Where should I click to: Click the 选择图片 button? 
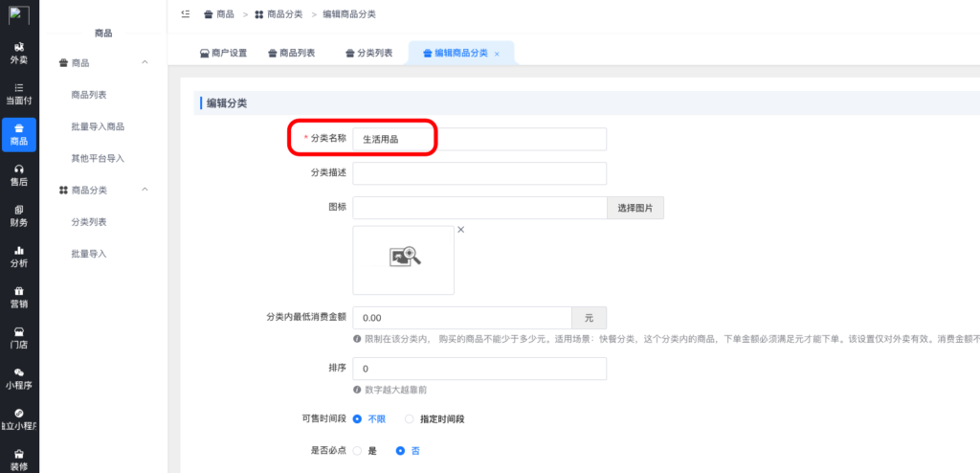635,208
